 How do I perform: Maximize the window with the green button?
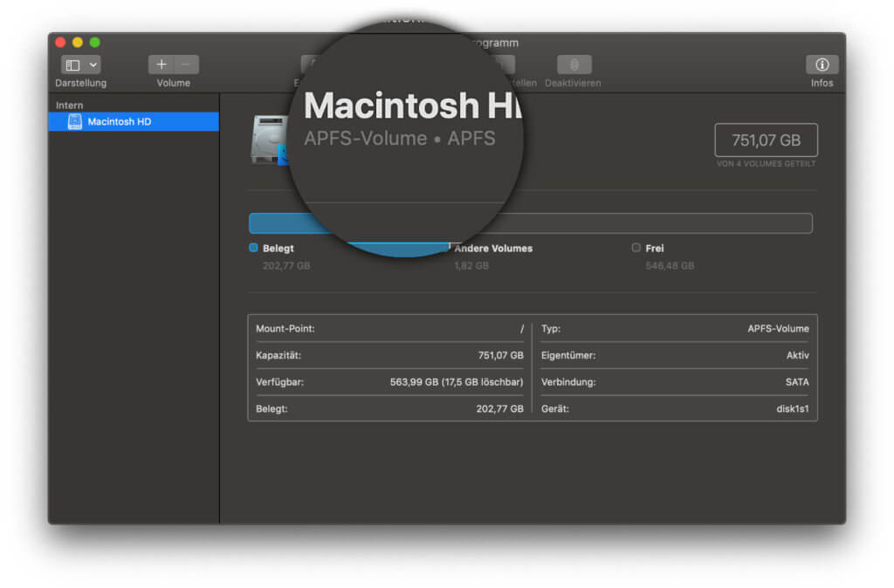(94, 42)
